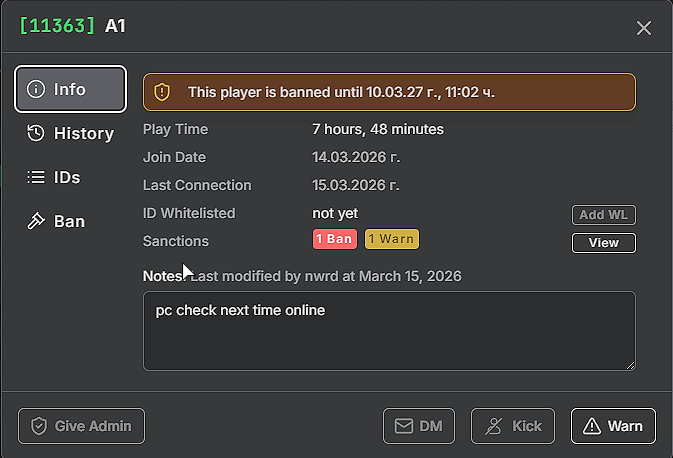Click the IDs list icon
This screenshot has width=673, height=458.
tap(36, 177)
